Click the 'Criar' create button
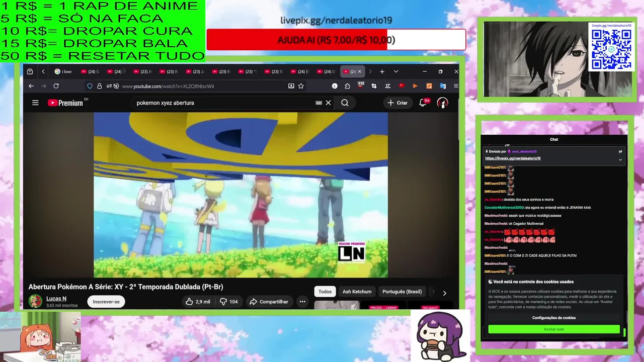The image size is (644, 362). [x=397, y=103]
